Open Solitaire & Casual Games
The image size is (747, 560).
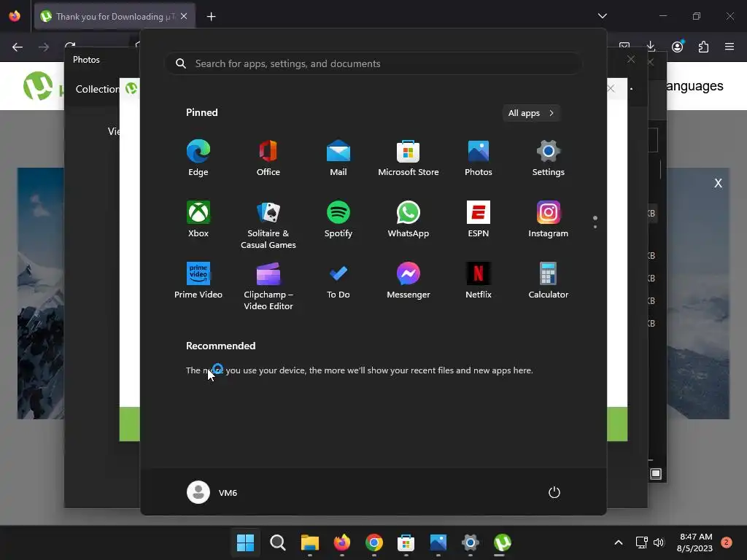tap(268, 225)
